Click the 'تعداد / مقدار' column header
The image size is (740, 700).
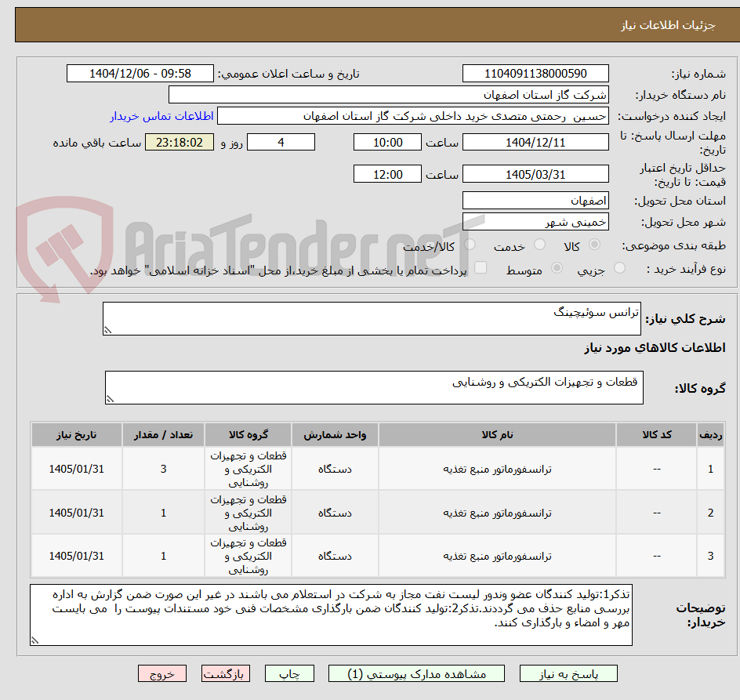click(163, 435)
